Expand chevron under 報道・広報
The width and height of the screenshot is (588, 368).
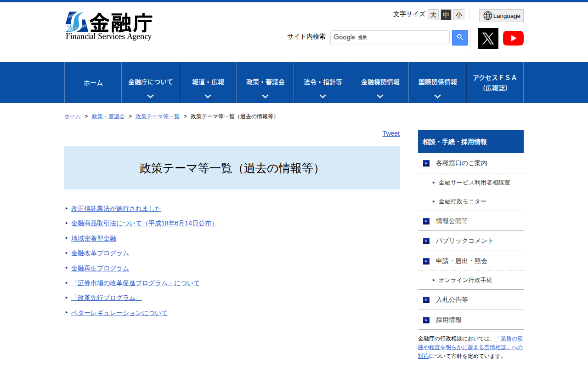tap(208, 97)
